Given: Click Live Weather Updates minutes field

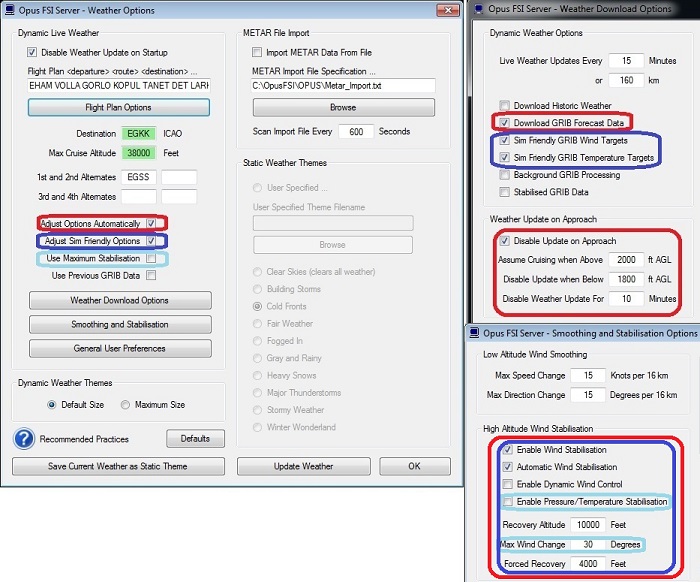Looking at the screenshot, I should point(627,61).
